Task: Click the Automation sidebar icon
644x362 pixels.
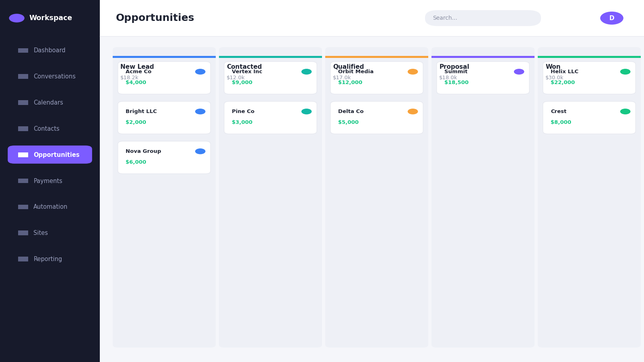Action: 23,207
